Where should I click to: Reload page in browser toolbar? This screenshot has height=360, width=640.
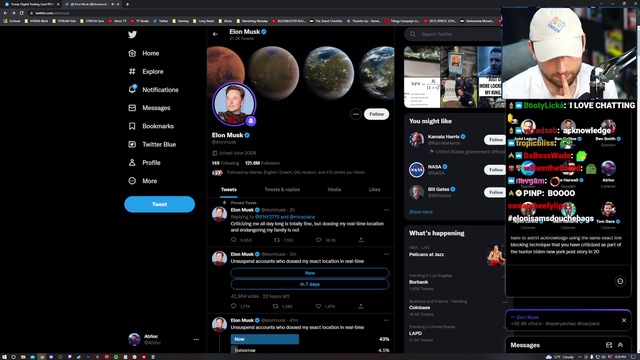[x=22, y=13]
